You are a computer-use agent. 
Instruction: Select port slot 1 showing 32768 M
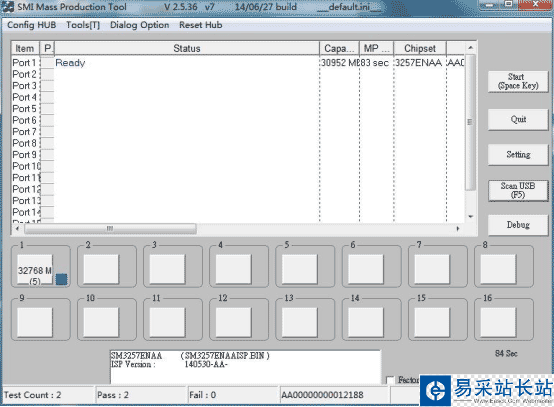click(x=35, y=269)
